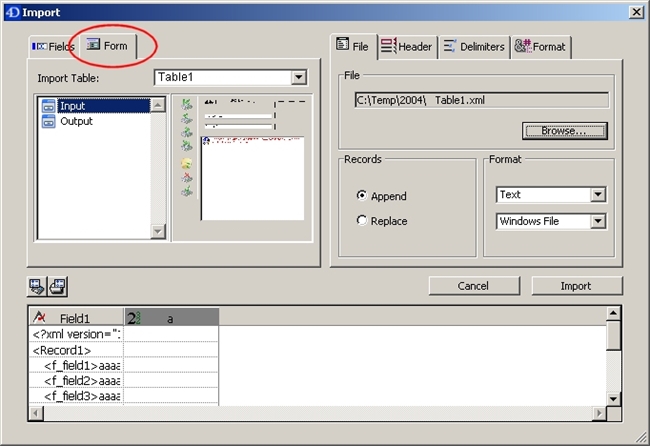Click the Browse button
This screenshot has width=650, height=446.
(x=565, y=131)
